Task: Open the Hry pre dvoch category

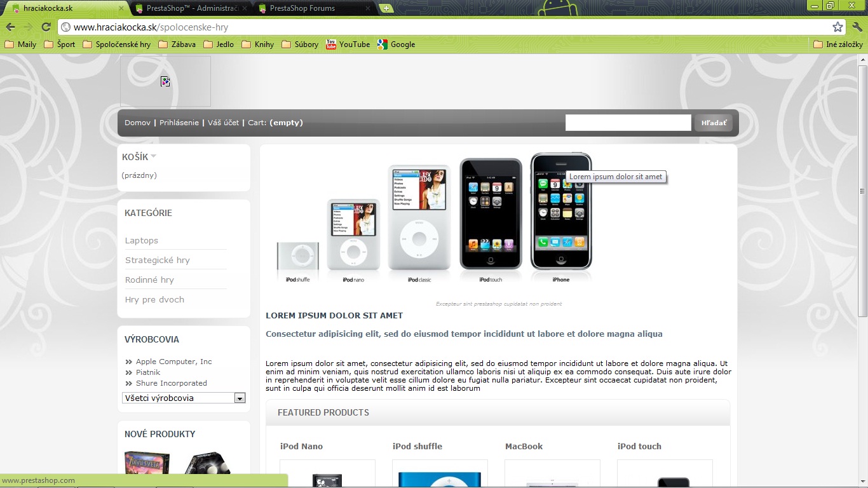Action: (154, 299)
